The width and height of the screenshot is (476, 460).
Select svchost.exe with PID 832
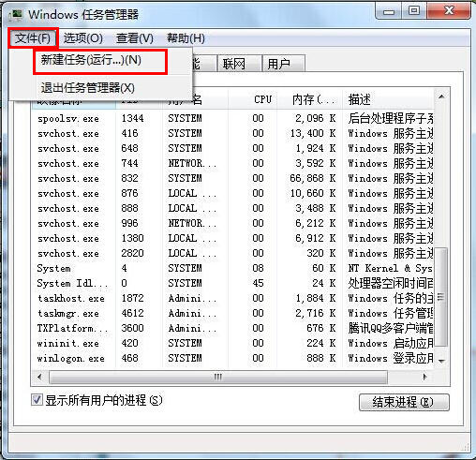tap(232, 178)
